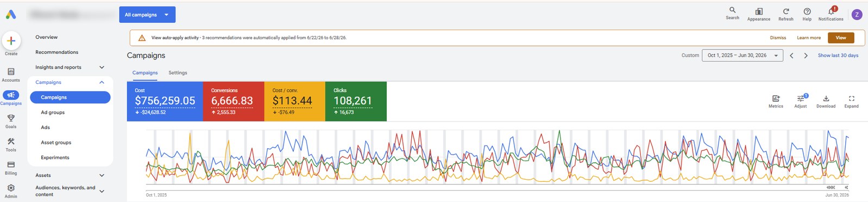Click Show last 30 days link
This screenshot has height=202, width=868.
pyautogui.click(x=838, y=56)
